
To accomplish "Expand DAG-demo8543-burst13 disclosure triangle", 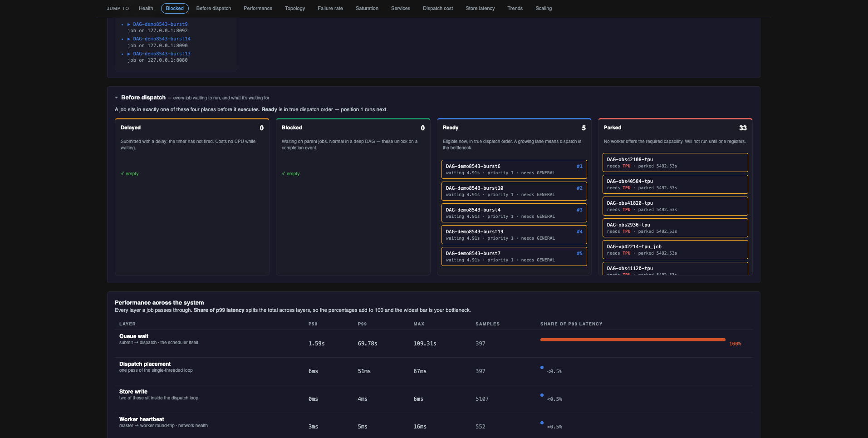I will (x=129, y=54).
